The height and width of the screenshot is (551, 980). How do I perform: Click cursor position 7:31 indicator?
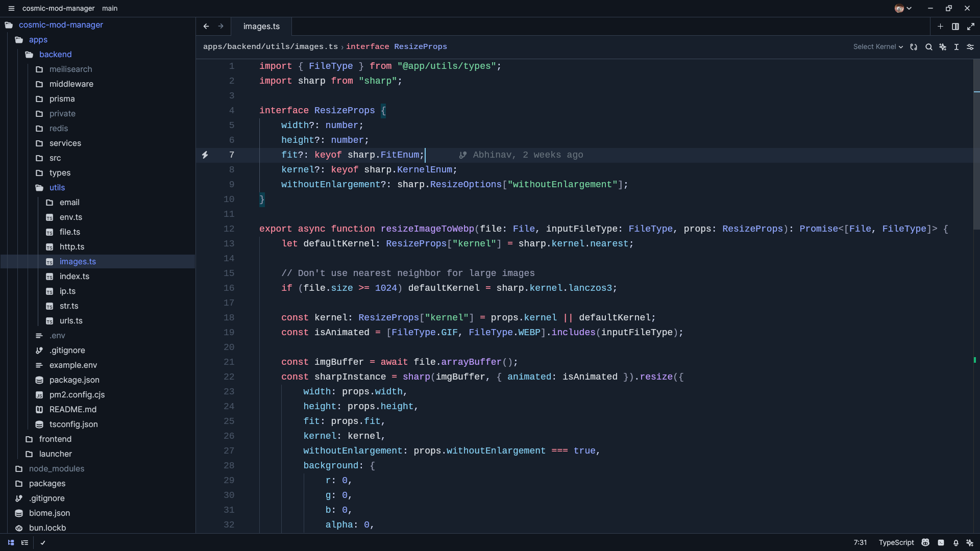tap(860, 542)
